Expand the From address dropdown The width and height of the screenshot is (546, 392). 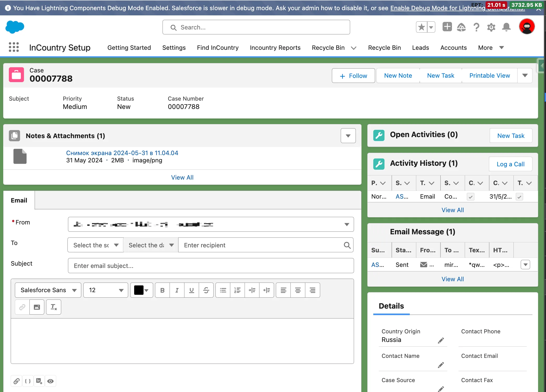point(346,224)
